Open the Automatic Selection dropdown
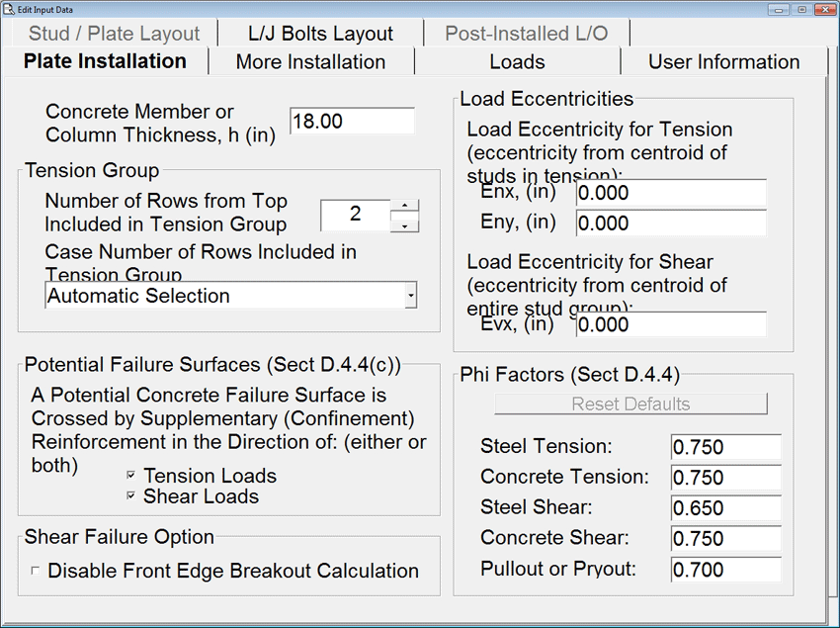 [410, 296]
